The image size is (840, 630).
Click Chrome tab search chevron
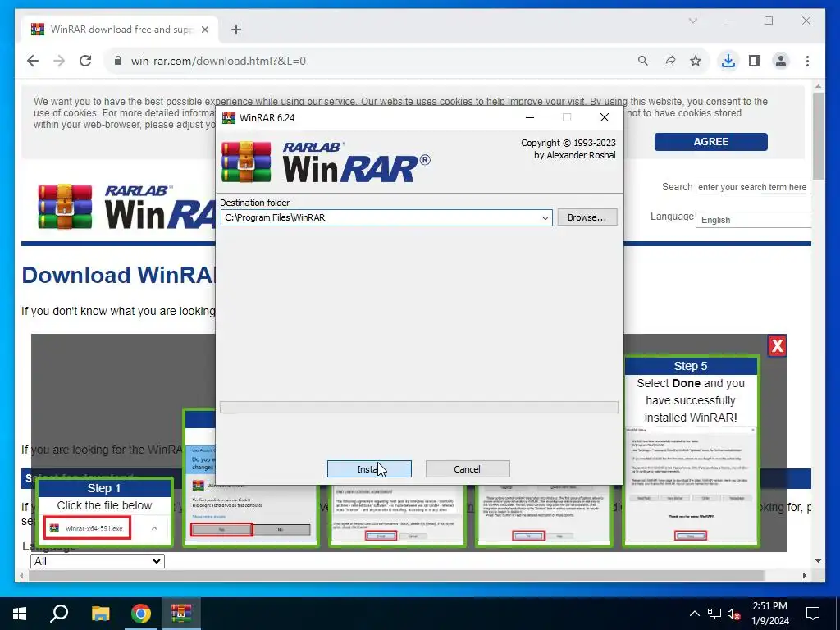(692, 21)
